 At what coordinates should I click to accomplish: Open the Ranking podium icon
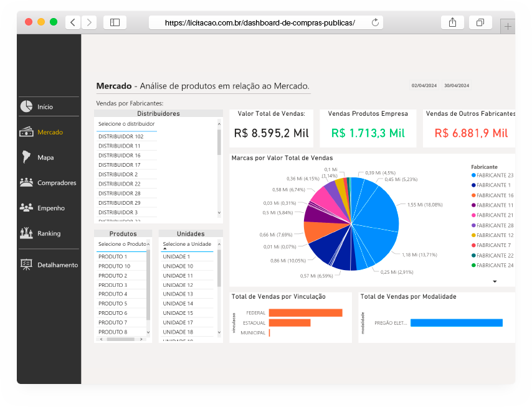coord(26,233)
